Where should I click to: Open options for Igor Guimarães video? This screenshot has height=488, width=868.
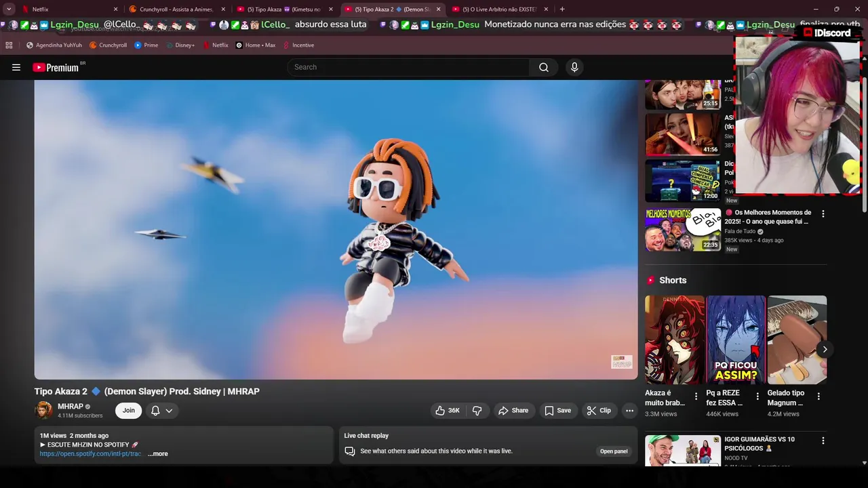823,441
